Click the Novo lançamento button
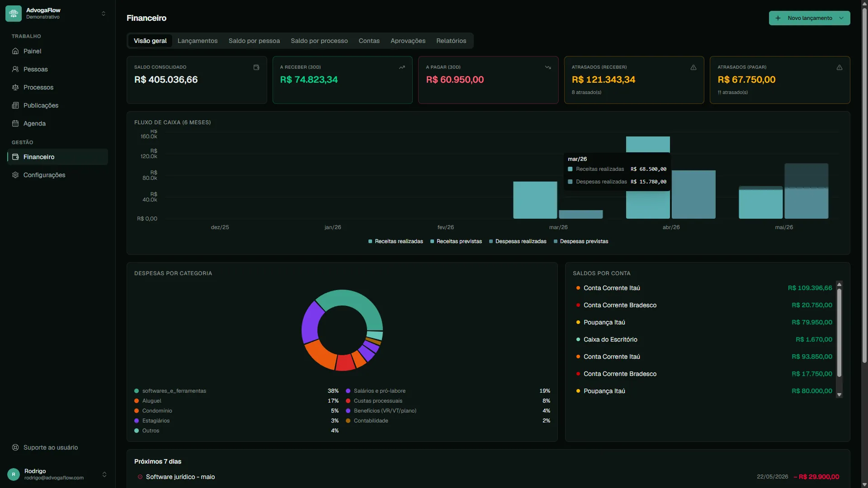Screen dimensions: 868x488 click(x=809, y=18)
